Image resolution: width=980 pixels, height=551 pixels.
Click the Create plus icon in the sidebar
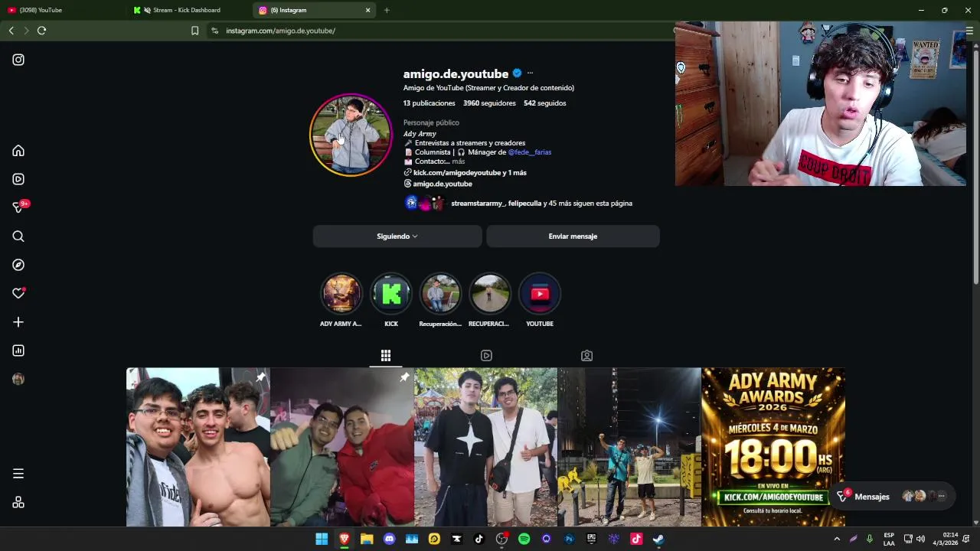click(18, 322)
